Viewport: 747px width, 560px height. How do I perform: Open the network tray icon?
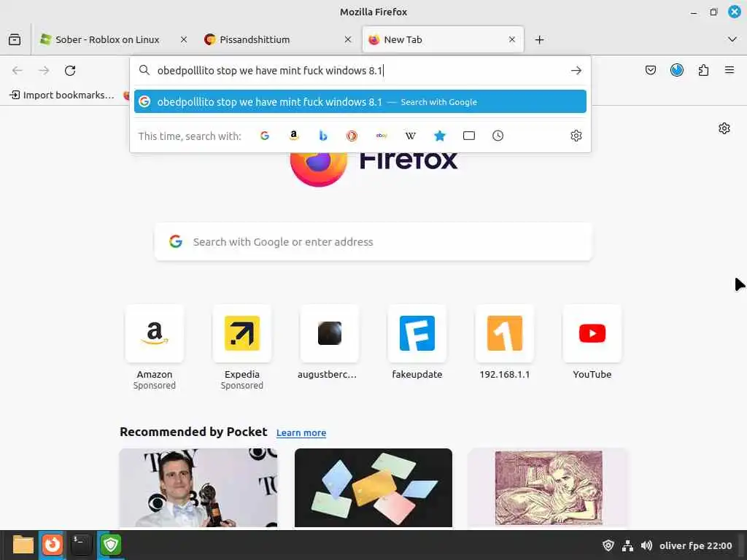(x=627, y=545)
